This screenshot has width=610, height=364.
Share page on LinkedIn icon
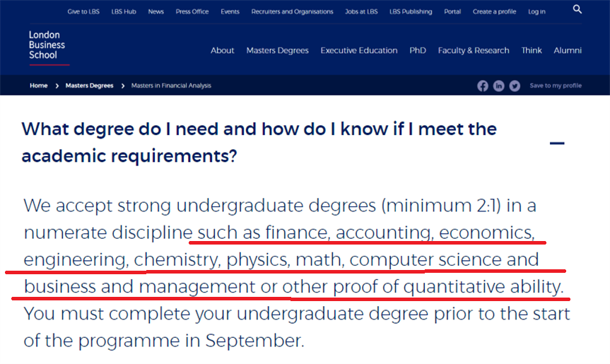click(499, 86)
